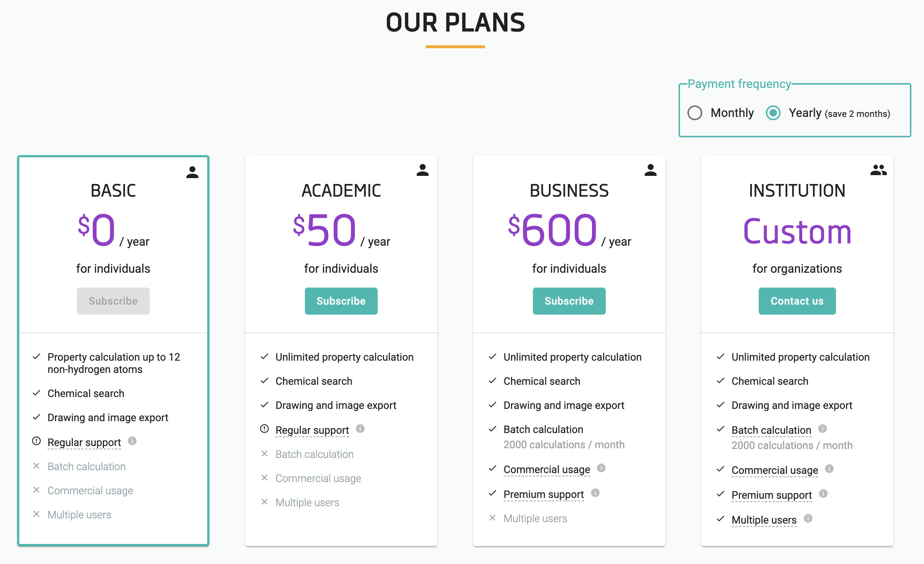Open the Premium support tooltip link on INSTITUTION
This screenshot has width=924, height=564.
pyautogui.click(x=771, y=495)
